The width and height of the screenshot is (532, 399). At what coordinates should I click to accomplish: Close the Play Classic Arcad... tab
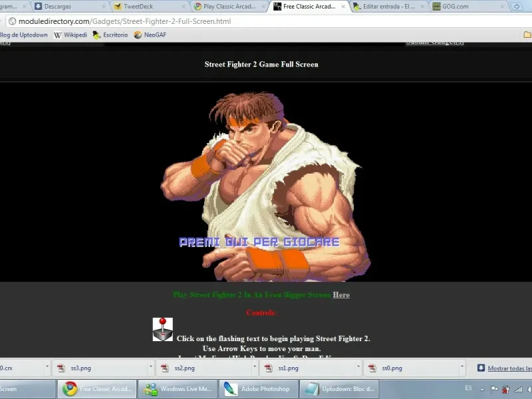(263, 7)
